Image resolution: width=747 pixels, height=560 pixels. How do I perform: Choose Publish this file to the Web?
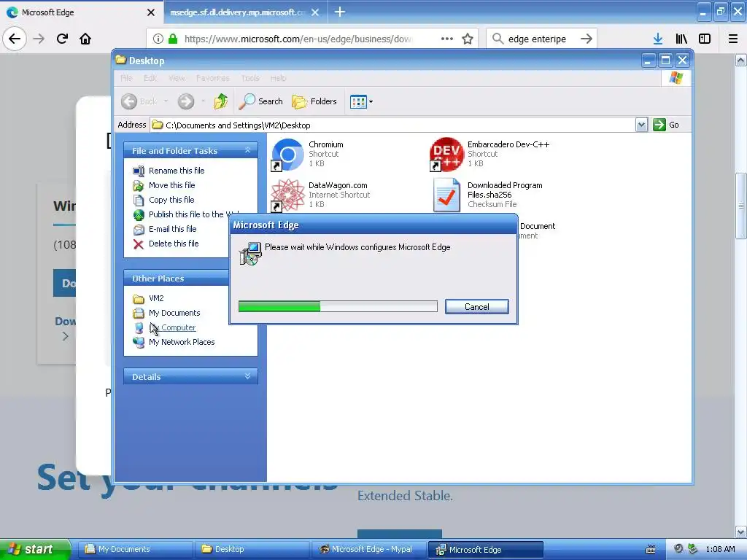(x=188, y=214)
